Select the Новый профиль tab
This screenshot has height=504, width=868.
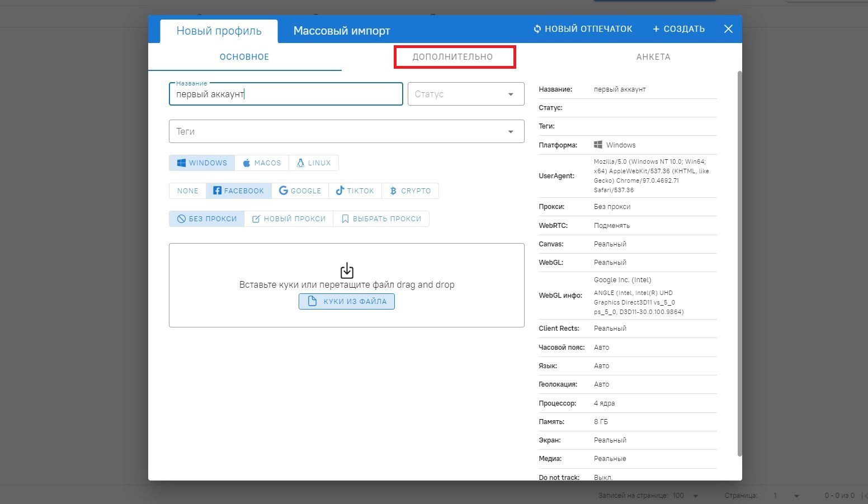(219, 31)
